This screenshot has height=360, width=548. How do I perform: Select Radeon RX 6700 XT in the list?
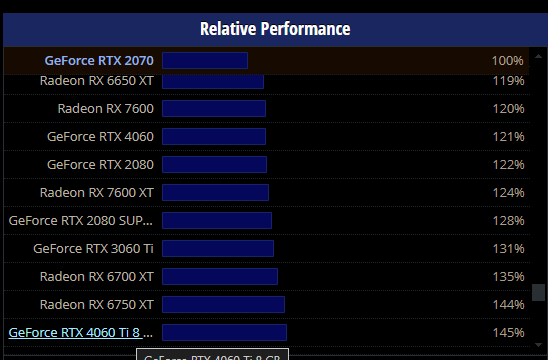[x=96, y=276]
